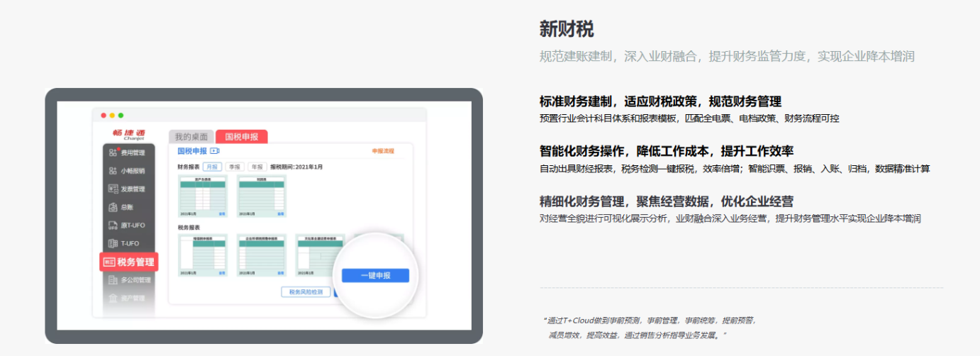The width and height of the screenshot is (980, 356).
Task: Open the 增值税申报表 thumbnail
Action: [203, 255]
